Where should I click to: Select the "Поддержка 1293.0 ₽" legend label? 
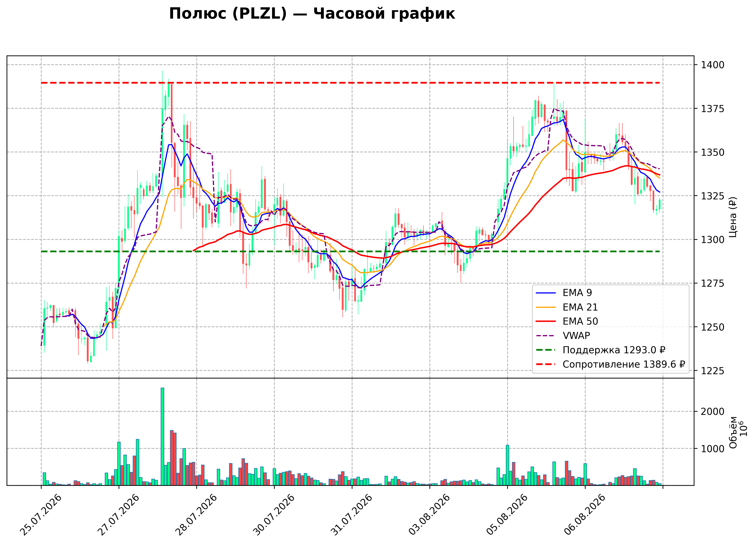[614, 350]
